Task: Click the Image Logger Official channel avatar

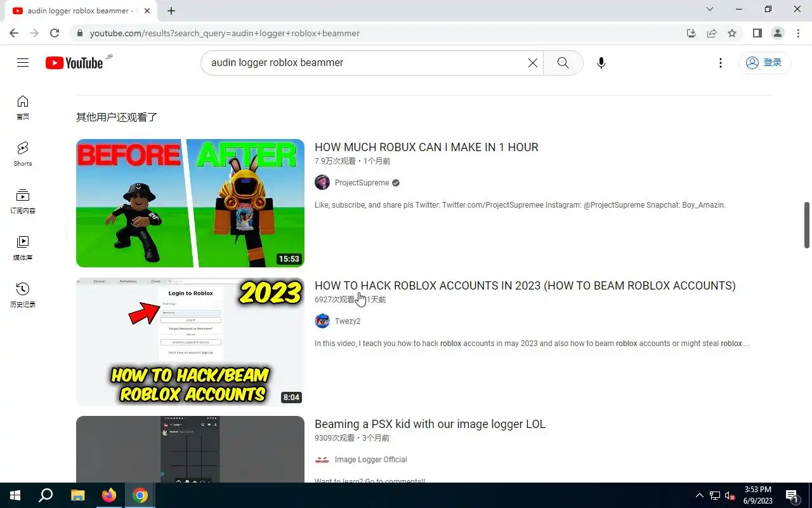Action: click(x=322, y=460)
